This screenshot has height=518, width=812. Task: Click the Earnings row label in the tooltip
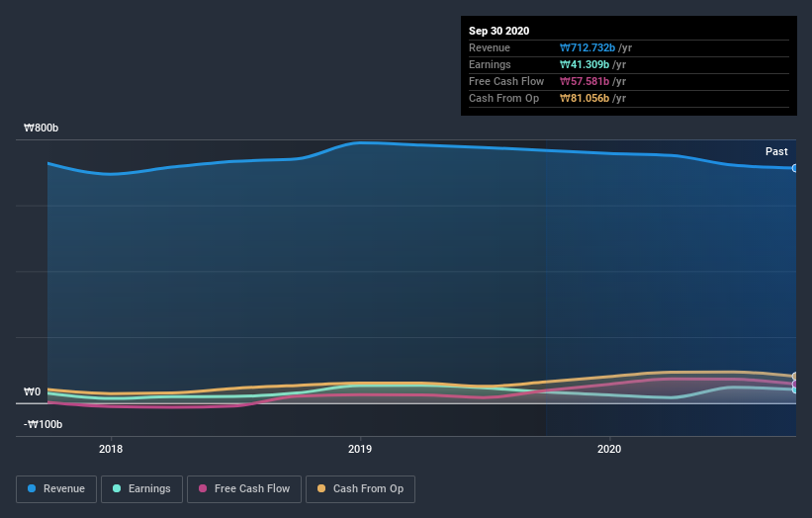click(490, 64)
